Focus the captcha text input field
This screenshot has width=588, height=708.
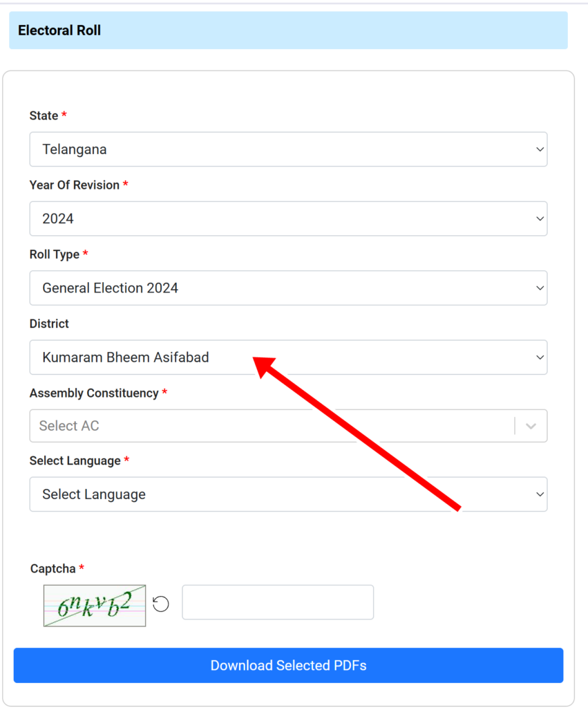278,602
